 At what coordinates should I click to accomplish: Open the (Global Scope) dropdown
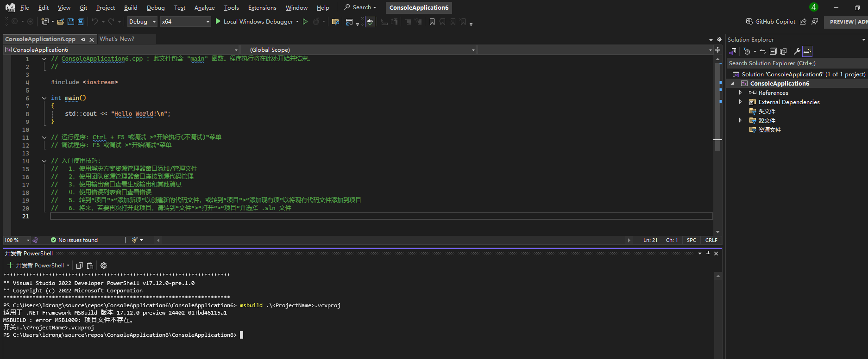pyautogui.click(x=359, y=50)
